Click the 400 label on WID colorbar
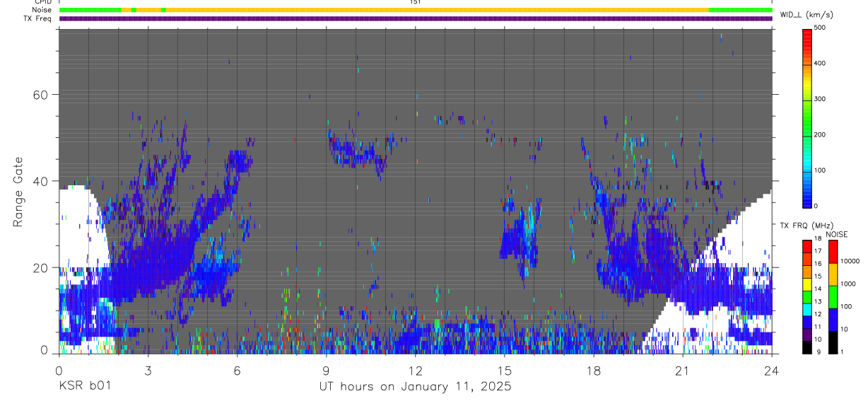The width and height of the screenshot is (868, 401). tap(820, 63)
